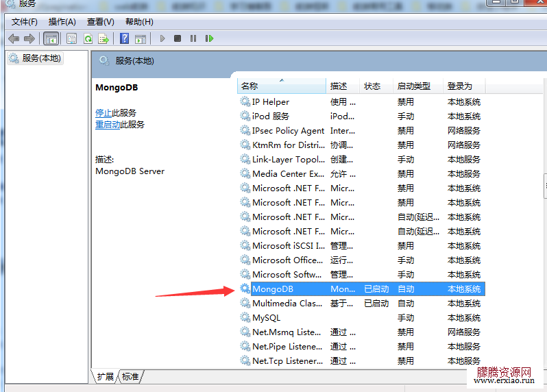Click the Pause Service icon

click(x=193, y=38)
